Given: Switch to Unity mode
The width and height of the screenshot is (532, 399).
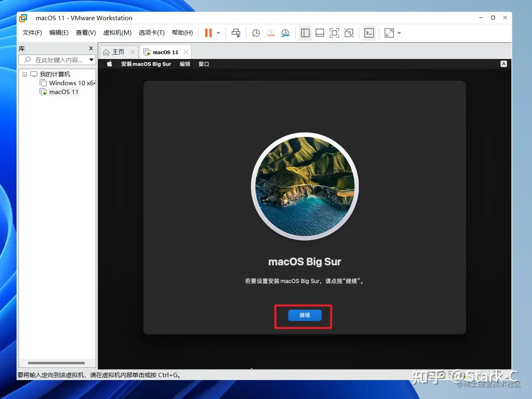Looking at the screenshot, I should [349, 33].
